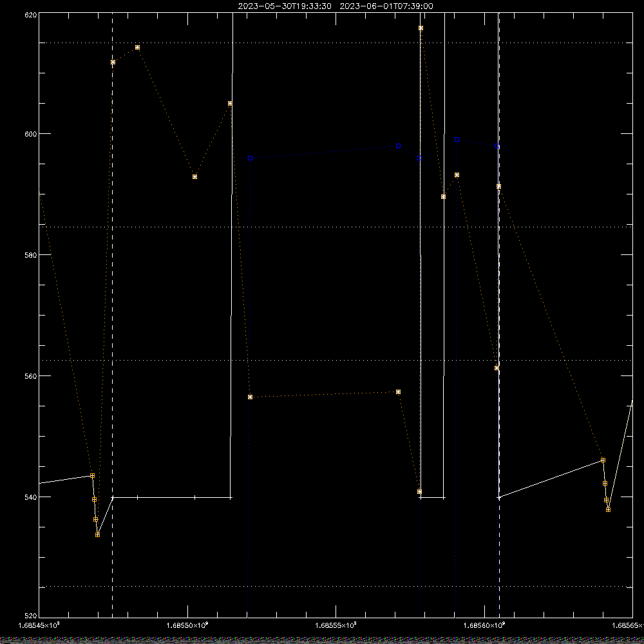Click the 1.68560×10⁹ x-axis label
This screenshot has height=644, width=644.
(x=485, y=625)
